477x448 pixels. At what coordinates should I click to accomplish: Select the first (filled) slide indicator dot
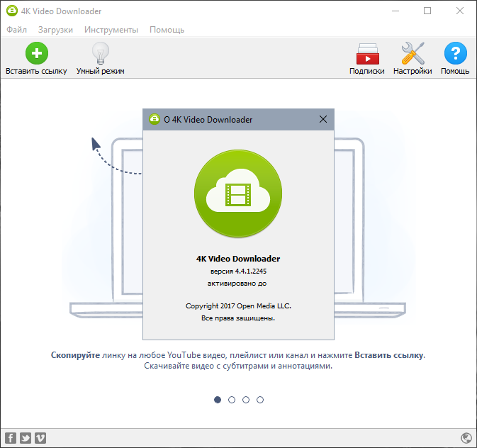tap(218, 400)
